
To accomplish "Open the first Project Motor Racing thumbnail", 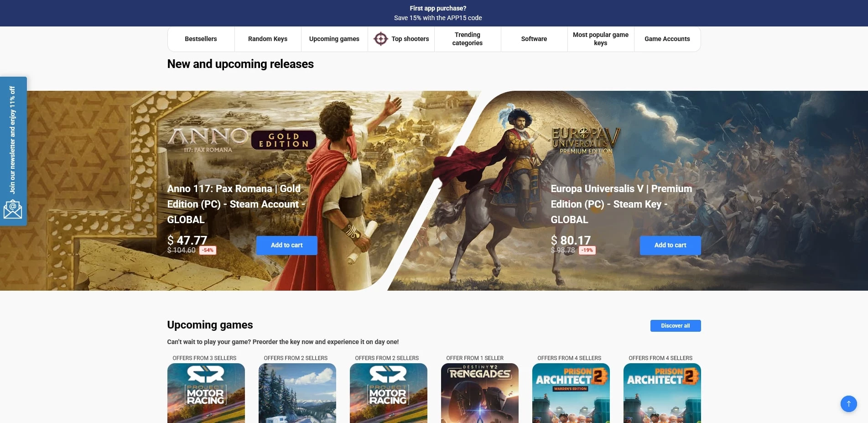I will pos(206,393).
